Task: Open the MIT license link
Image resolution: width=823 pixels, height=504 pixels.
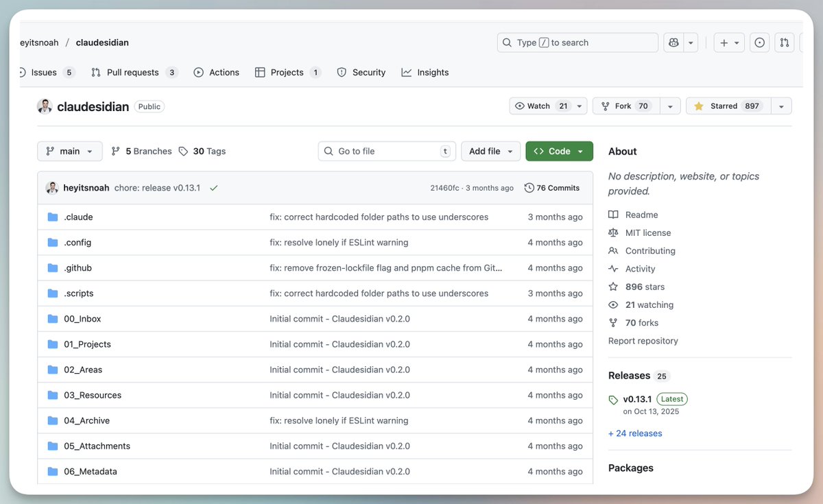Action: pos(640,232)
